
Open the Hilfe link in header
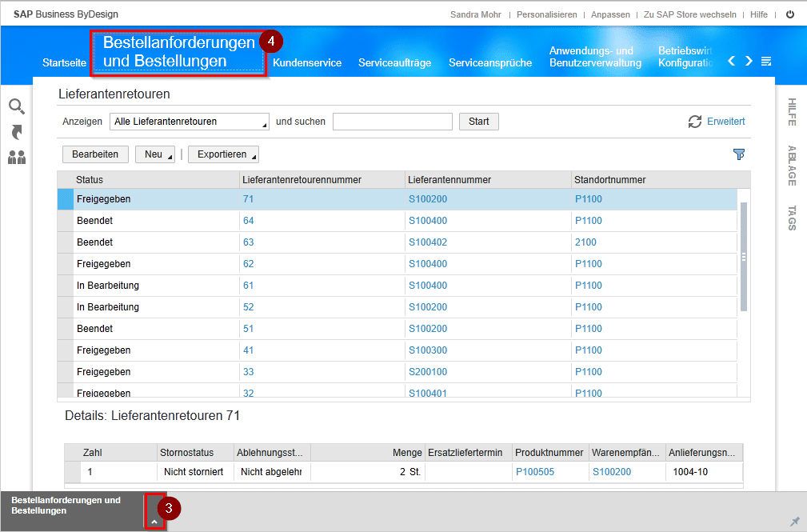[759, 14]
